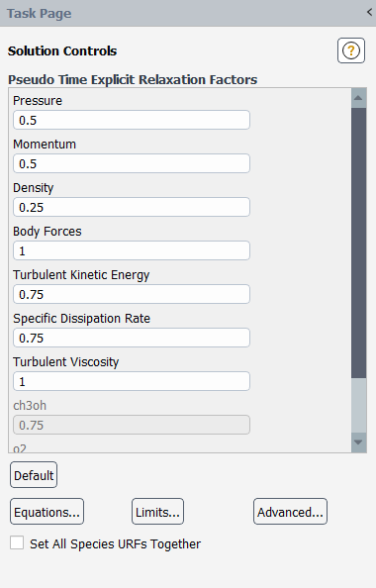Edit the Turbulent Kinetic Energy field
The height and width of the screenshot is (588, 376).
[x=132, y=294]
